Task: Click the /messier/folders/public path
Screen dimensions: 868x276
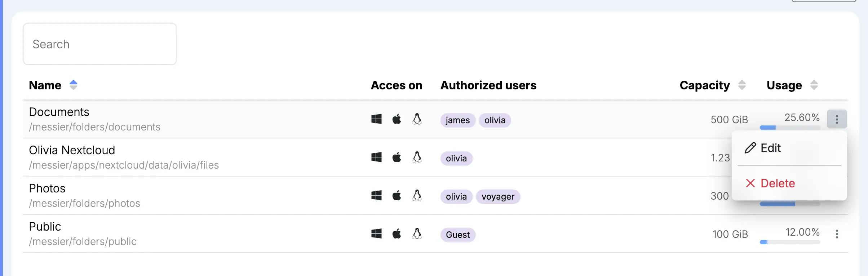Action: coord(83,242)
